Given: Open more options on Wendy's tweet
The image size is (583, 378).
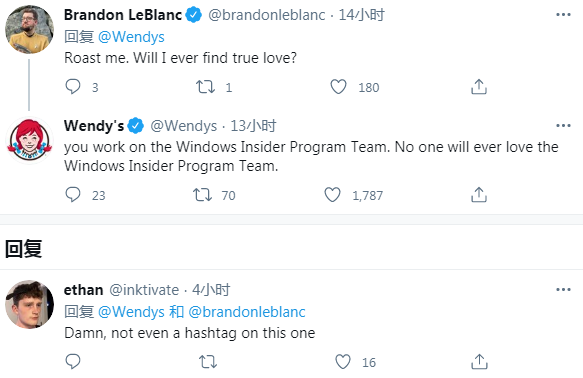Looking at the screenshot, I should coord(563,126).
